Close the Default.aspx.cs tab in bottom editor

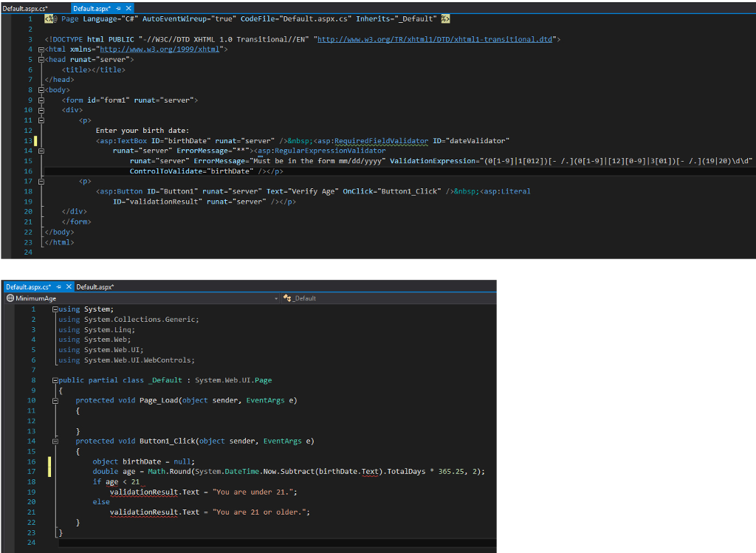click(69, 286)
